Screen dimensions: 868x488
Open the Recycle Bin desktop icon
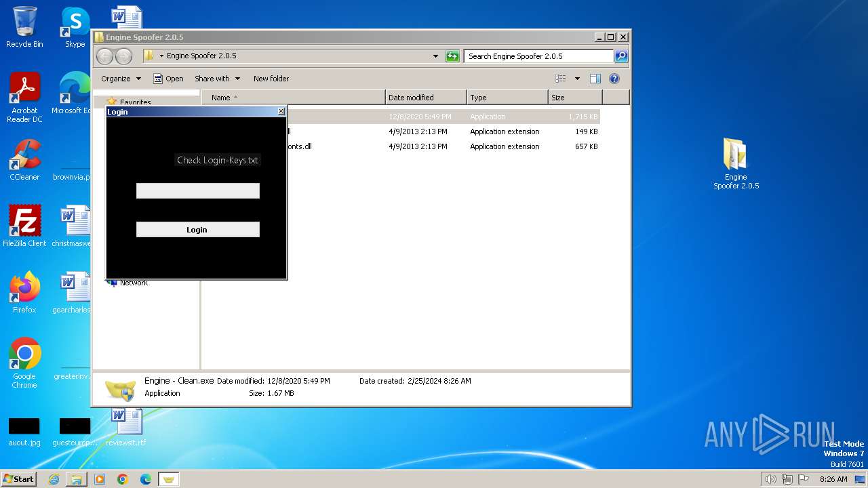(x=24, y=27)
